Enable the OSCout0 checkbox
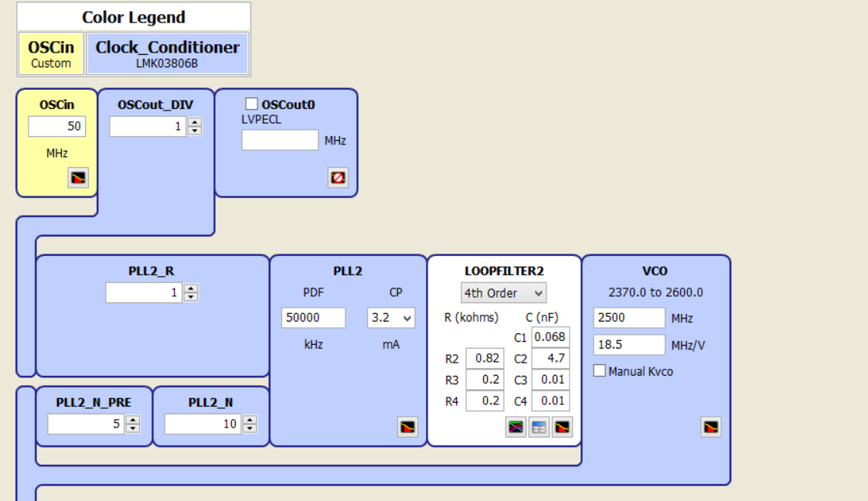This screenshot has height=501, width=868. point(251,104)
